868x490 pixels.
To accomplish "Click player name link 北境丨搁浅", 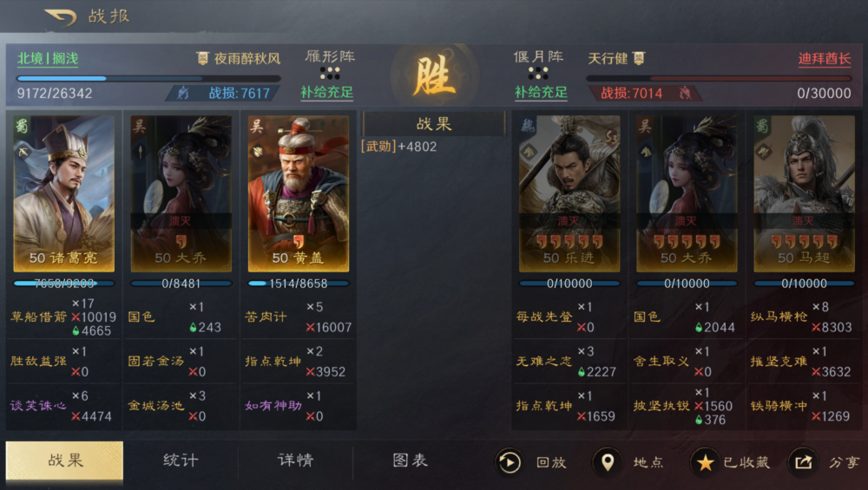I will pyautogui.click(x=48, y=59).
